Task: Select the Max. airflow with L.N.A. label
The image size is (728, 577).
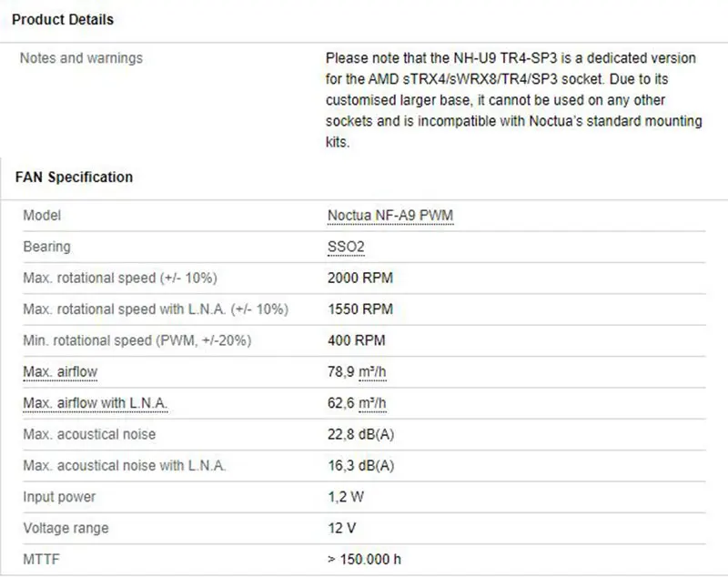Action: pyautogui.click(x=96, y=403)
